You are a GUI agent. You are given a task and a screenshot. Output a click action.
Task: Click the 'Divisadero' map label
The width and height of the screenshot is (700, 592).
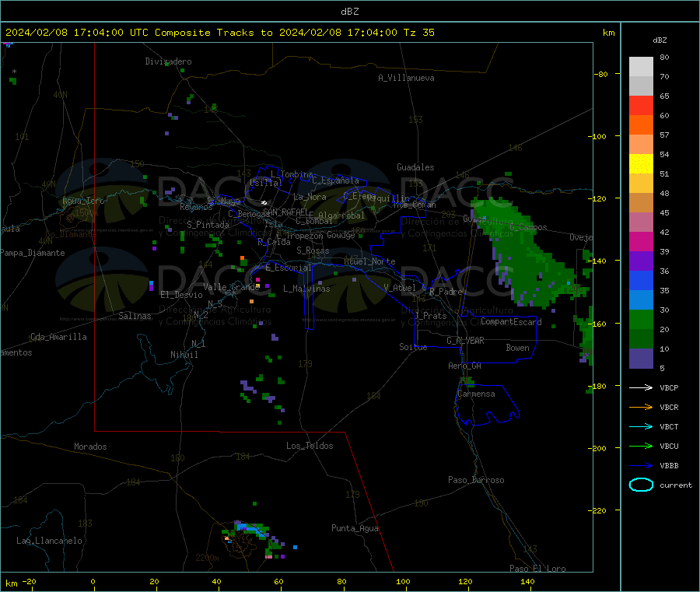tap(168, 61)
